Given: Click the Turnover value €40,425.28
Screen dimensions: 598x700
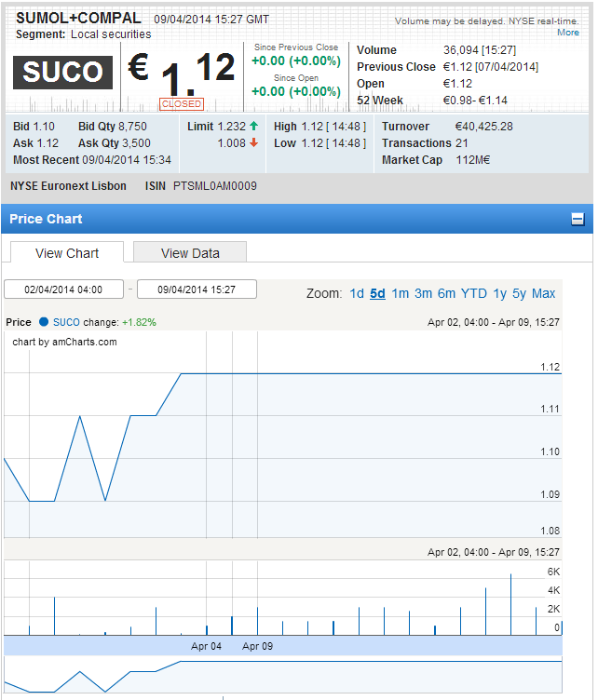Looking at the screenshot, I should pos(483,127).
